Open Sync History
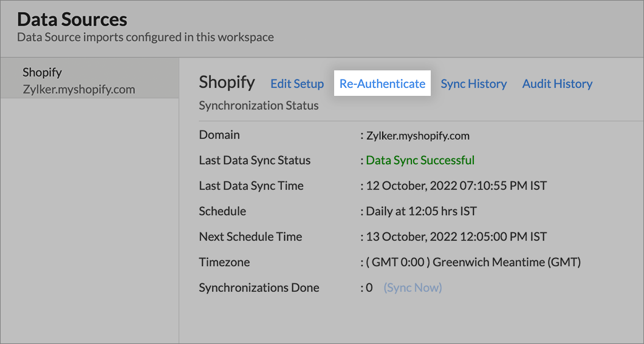This screenshot has height=344, width=644. tap(473, 84)
